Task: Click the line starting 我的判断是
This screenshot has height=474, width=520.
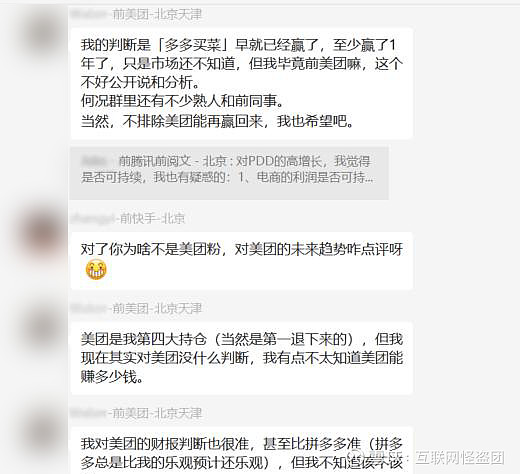Action: pos(238,45)
